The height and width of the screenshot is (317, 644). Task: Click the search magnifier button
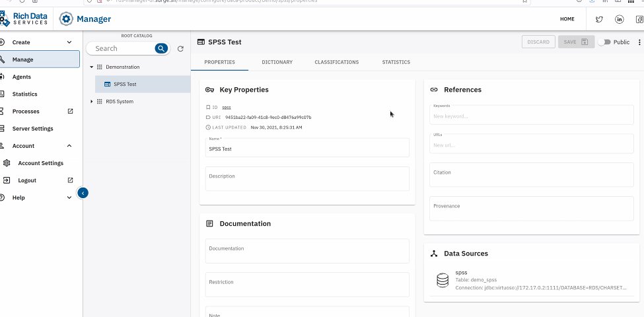(161, 48)
